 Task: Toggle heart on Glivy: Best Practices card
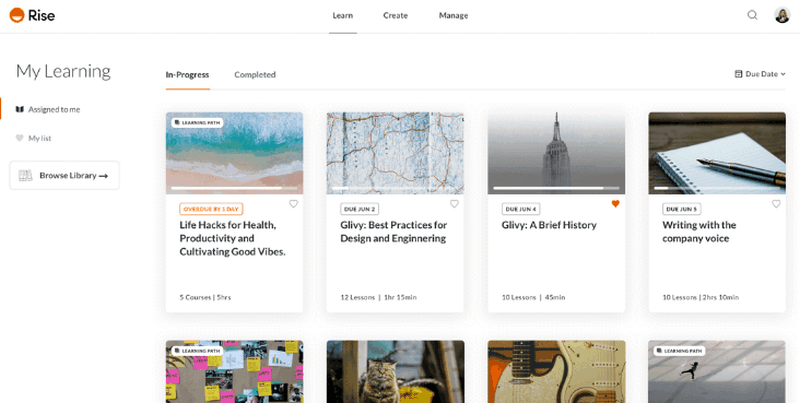point(454,204)
